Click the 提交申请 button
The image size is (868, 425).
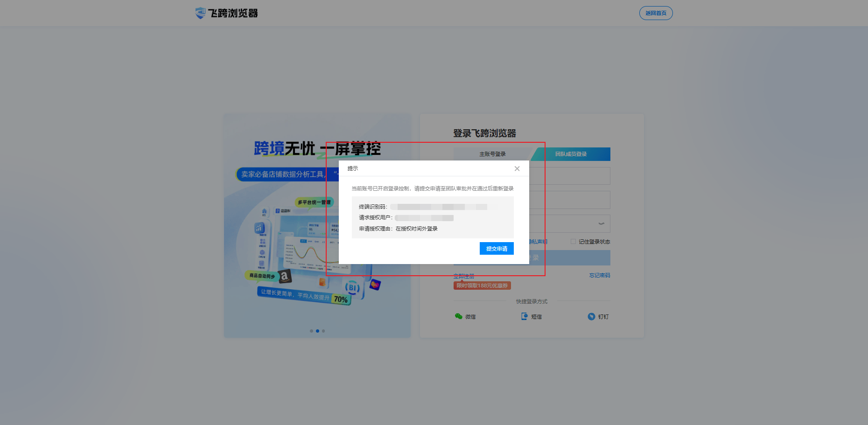[497, 249]
